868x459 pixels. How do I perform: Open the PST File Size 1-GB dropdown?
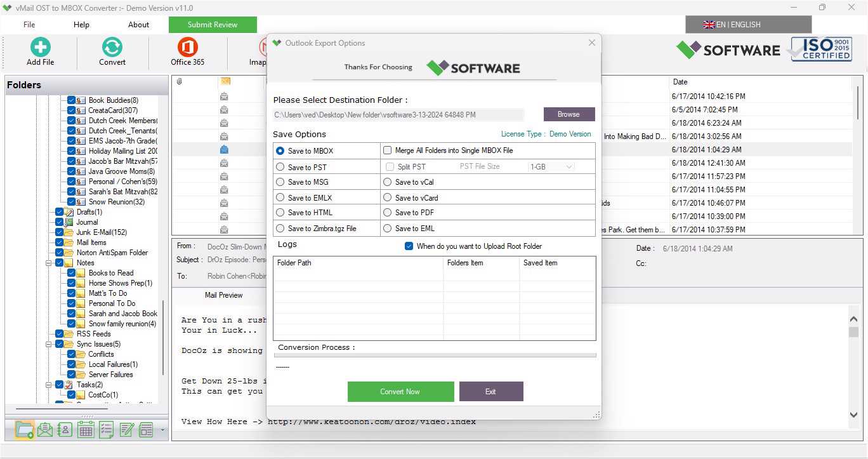tap(551, 167)
